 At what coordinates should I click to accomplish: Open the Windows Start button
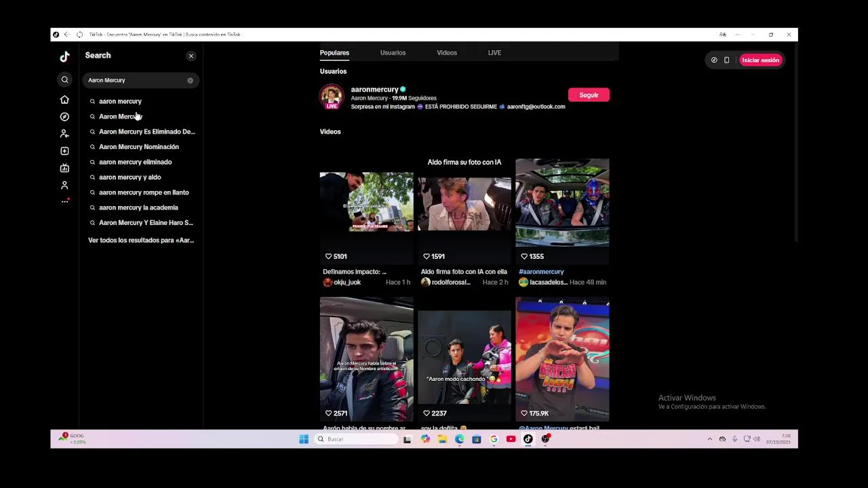304,439
